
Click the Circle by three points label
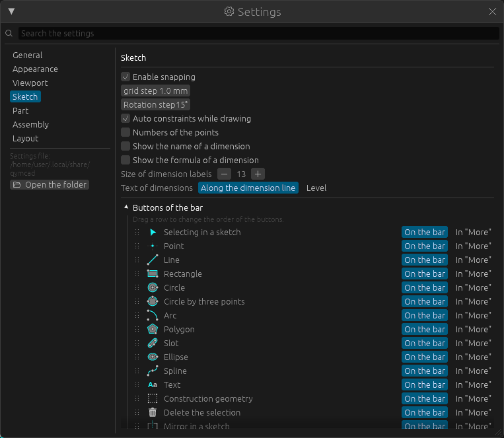204,301
